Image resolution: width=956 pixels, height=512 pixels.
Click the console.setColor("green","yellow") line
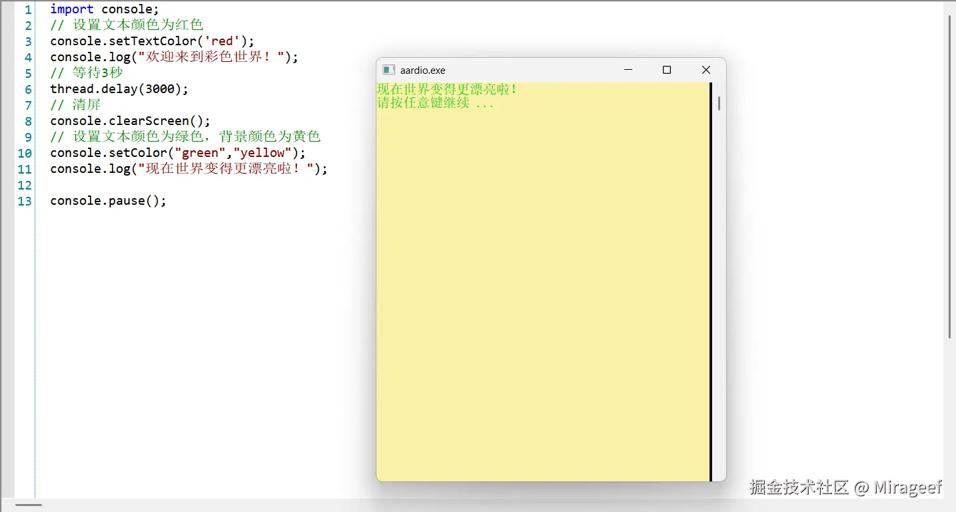(x=178, y=152)
